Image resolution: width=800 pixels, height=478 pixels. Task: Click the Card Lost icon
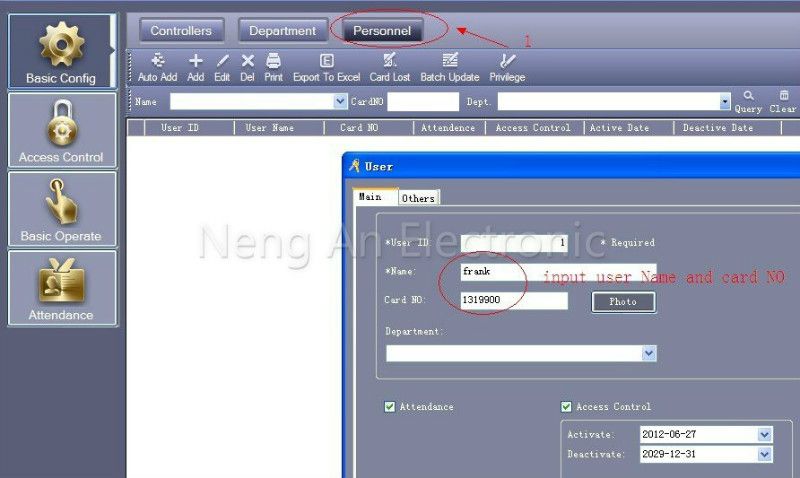pos(390,60)
